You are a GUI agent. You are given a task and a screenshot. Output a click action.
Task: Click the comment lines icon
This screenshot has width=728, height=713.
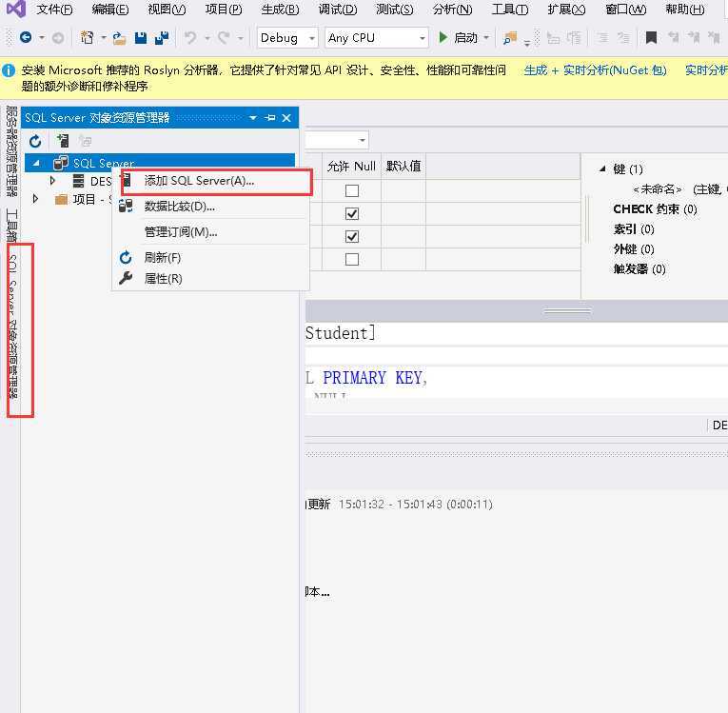tap(602, 38)
